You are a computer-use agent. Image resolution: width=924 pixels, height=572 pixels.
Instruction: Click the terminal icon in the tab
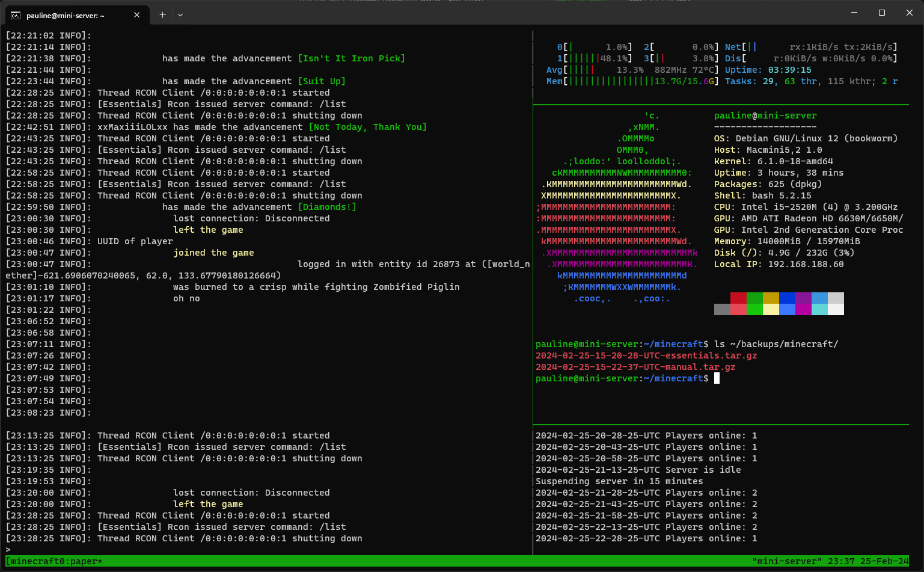[16, 15]
